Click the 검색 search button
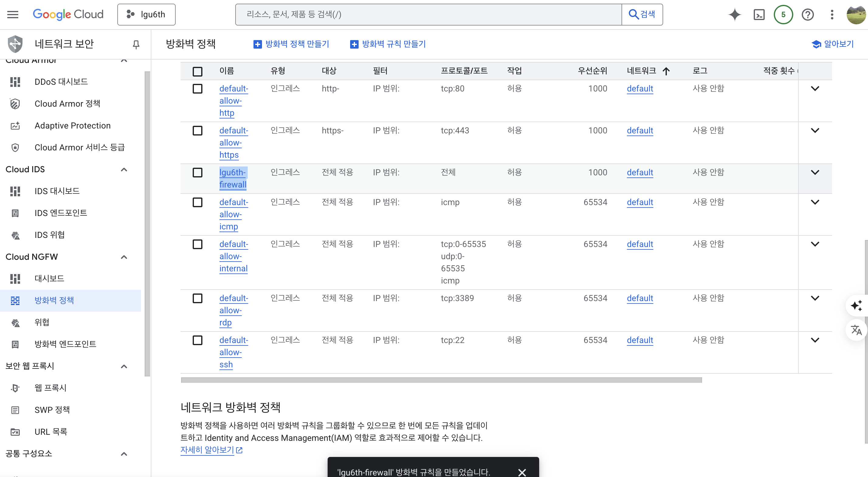 pos(642,15)
